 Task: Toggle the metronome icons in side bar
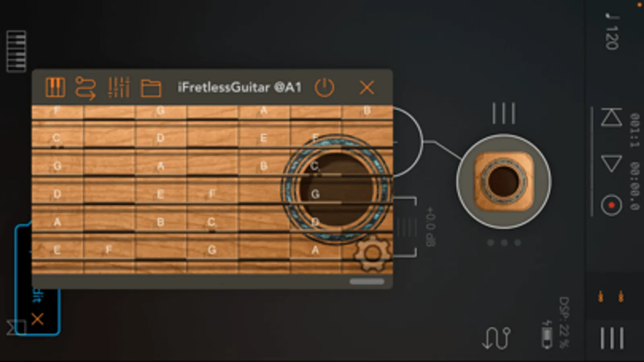point(611,297)
